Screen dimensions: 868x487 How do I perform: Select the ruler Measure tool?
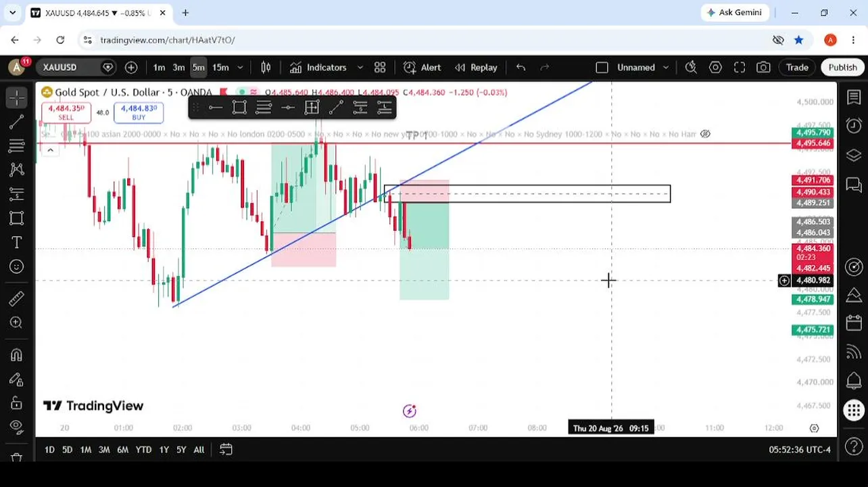point(17,298)
